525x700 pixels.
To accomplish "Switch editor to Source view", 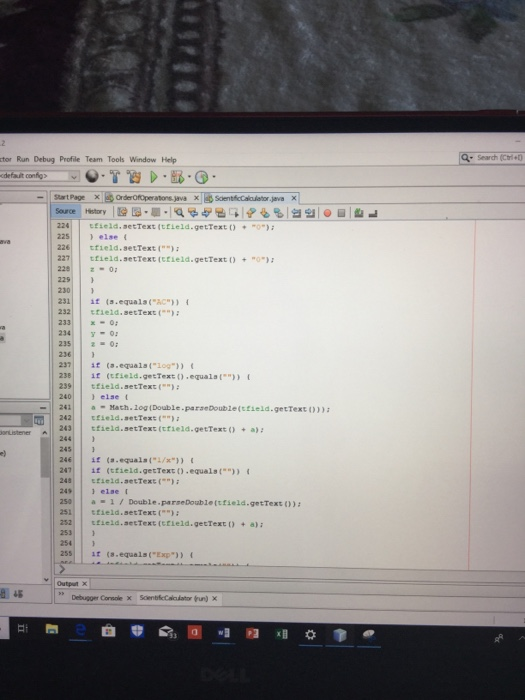I will coord(65,211).
